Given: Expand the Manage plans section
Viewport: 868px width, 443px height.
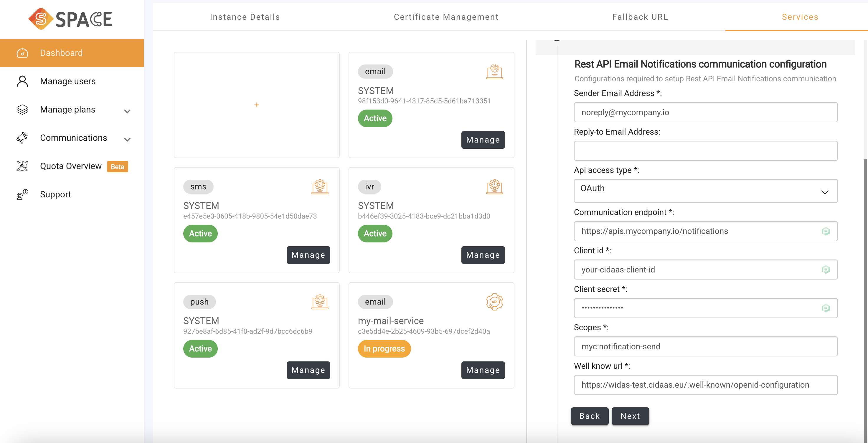Looking at the screenshot, I should click(x=127, y=110).
